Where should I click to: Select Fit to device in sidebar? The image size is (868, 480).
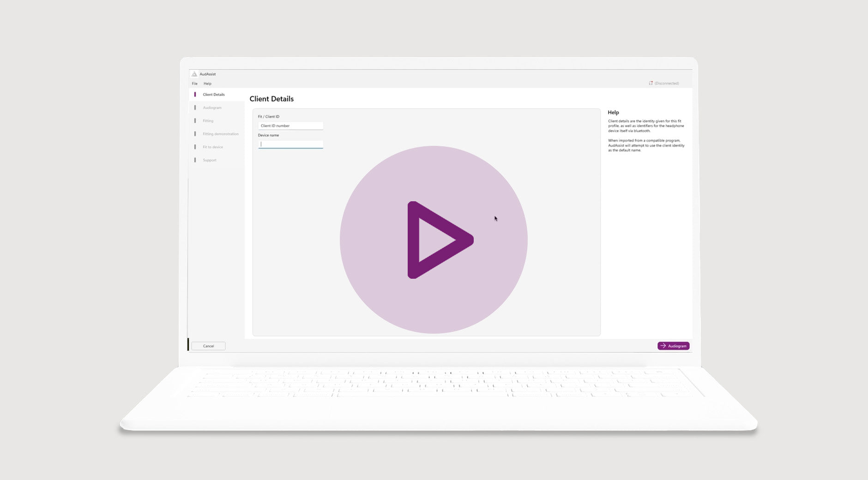213,147
